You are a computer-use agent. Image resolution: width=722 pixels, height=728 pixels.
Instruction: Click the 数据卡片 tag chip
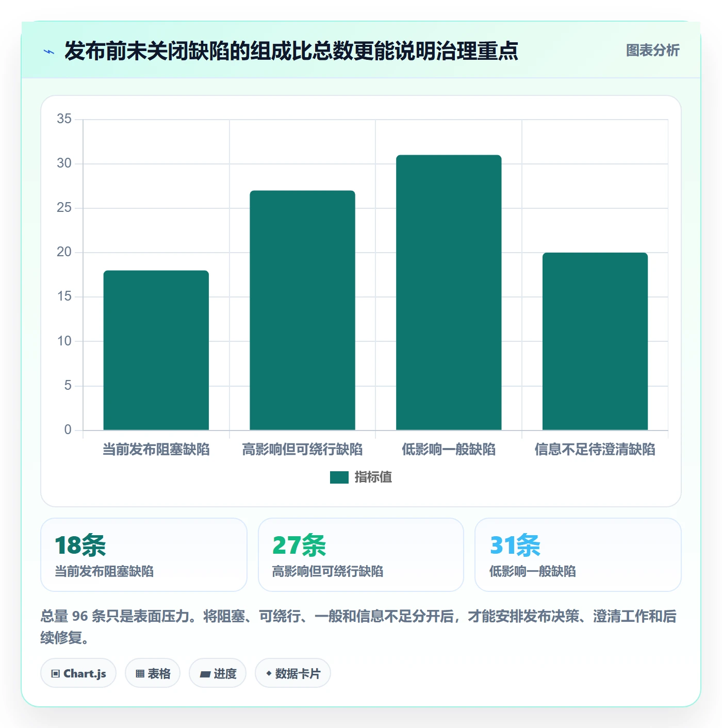293,673
